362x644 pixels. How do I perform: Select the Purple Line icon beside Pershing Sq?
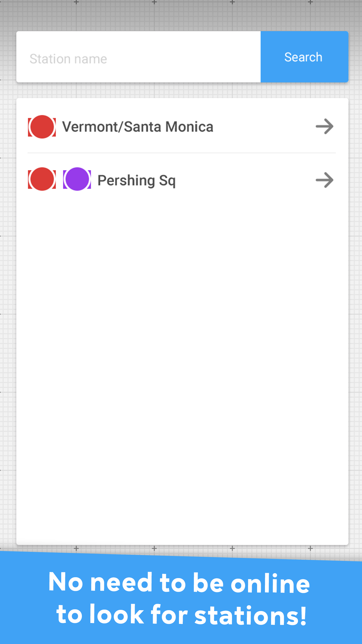coord(77,180)
